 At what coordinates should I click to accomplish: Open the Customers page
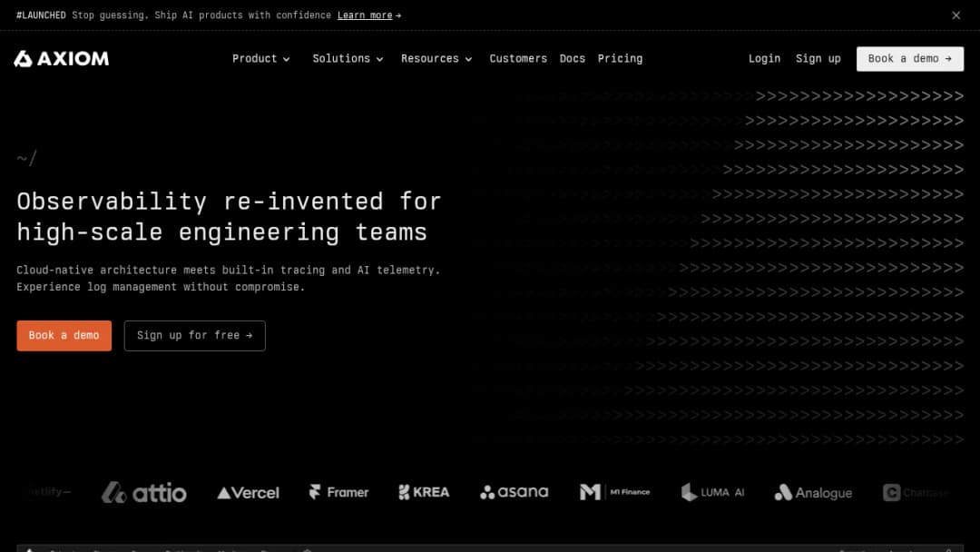pos(518,59)
